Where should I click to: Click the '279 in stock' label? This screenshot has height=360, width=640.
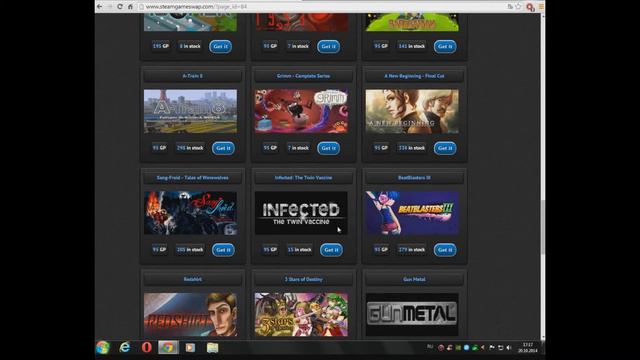[411, 249]
